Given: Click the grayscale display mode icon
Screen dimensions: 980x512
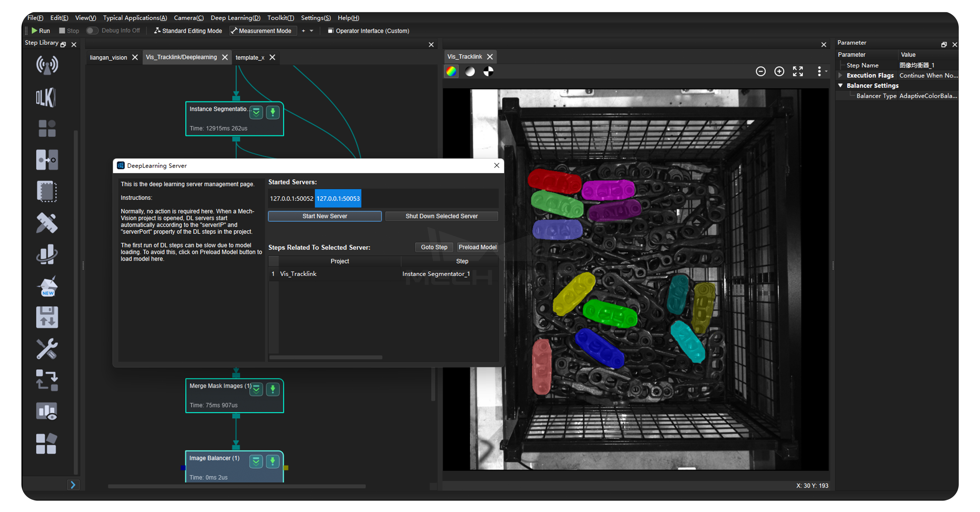Looking at the screenshot, I should click(x=470, y=72).
